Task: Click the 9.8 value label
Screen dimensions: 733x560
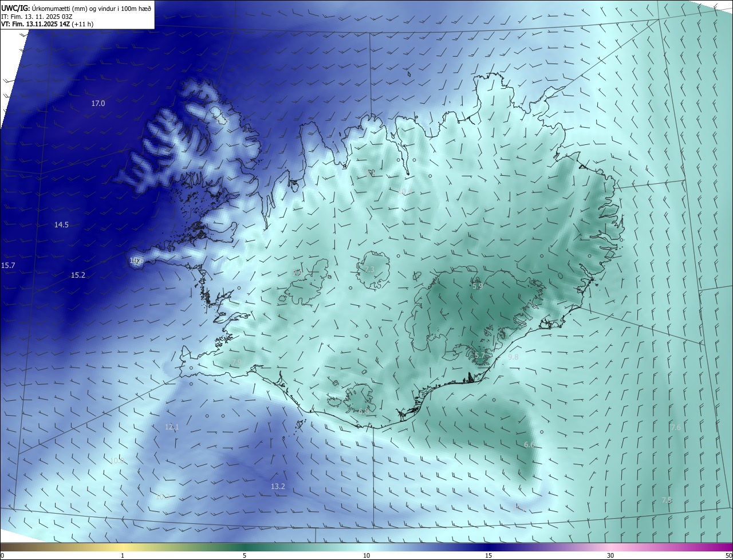Action: coord(513,357)
